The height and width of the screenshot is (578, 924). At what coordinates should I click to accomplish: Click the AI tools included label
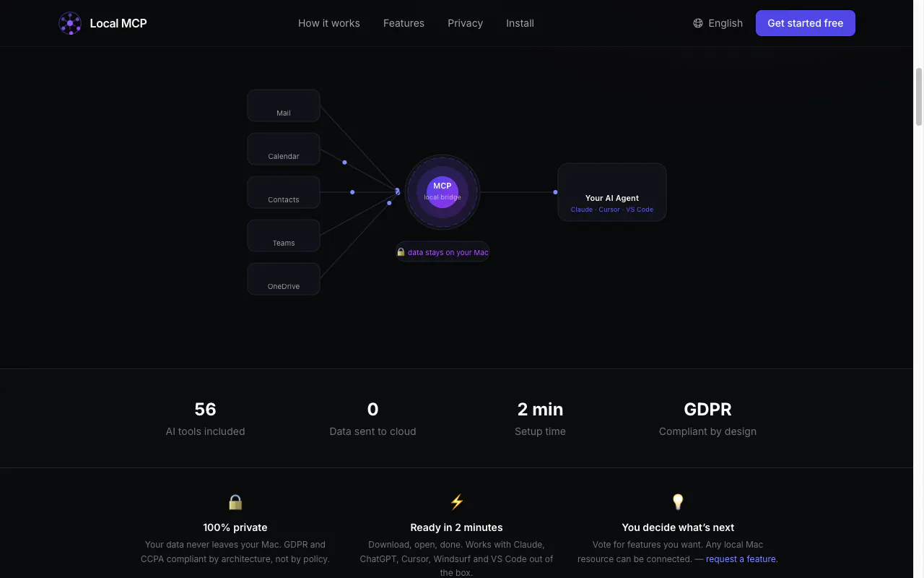click(x=205, y=431)
